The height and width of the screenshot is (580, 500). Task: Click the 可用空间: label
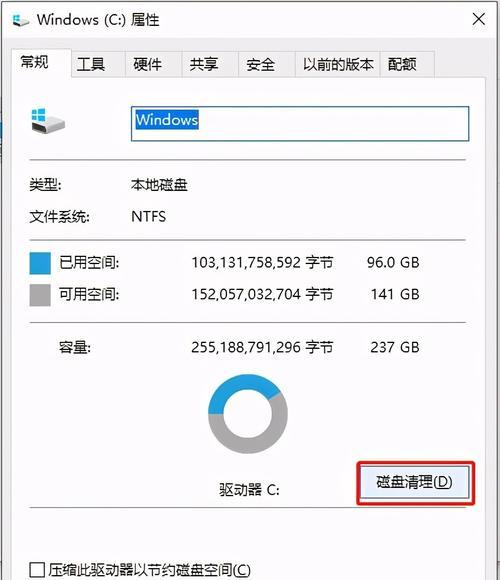point(89,294)
